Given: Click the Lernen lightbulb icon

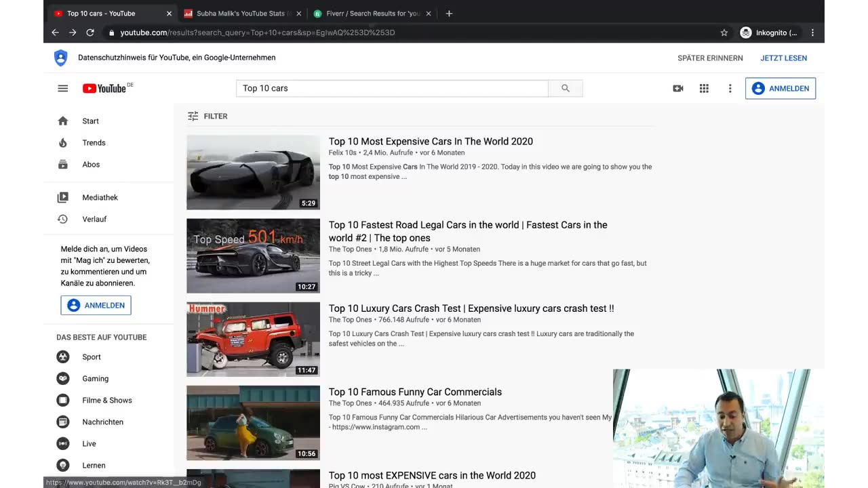Looking at the screenshot, I should (63, 465).
